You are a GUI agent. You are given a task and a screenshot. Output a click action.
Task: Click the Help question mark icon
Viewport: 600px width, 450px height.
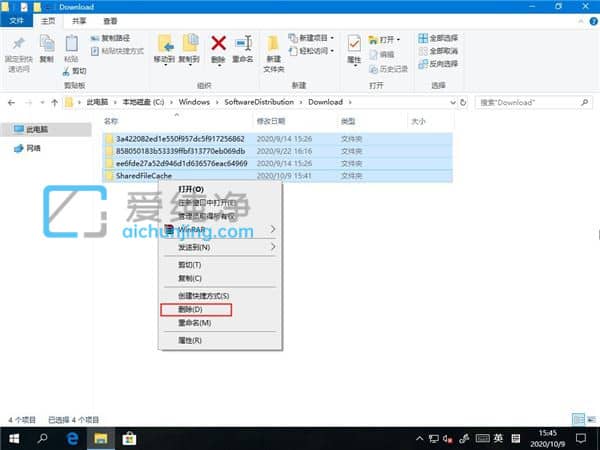[594, 21]
